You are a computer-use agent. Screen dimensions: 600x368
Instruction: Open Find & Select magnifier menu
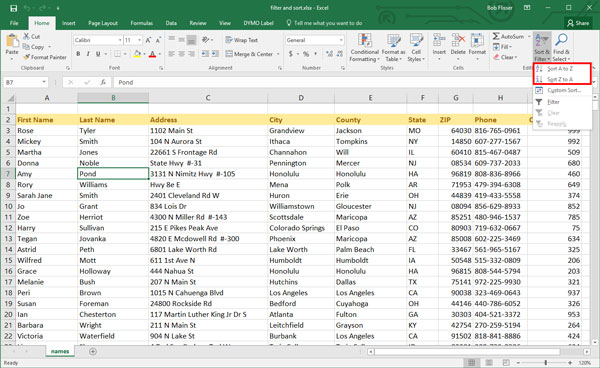tap(561, 47)
